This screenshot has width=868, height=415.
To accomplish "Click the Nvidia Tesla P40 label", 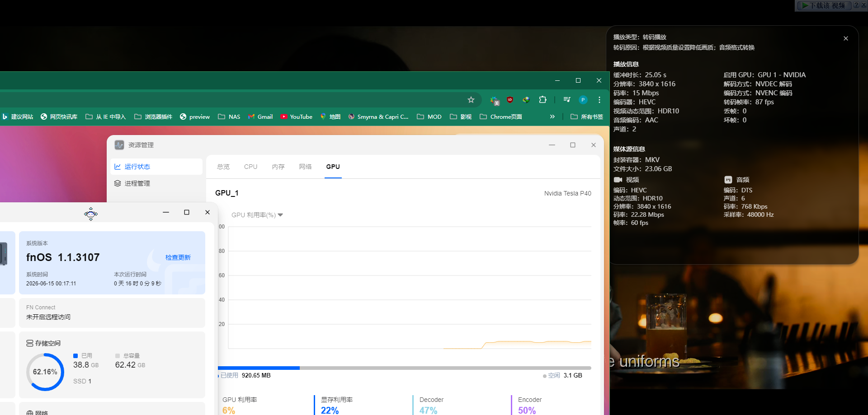I will pyautogui.click(x=568, y=193).
